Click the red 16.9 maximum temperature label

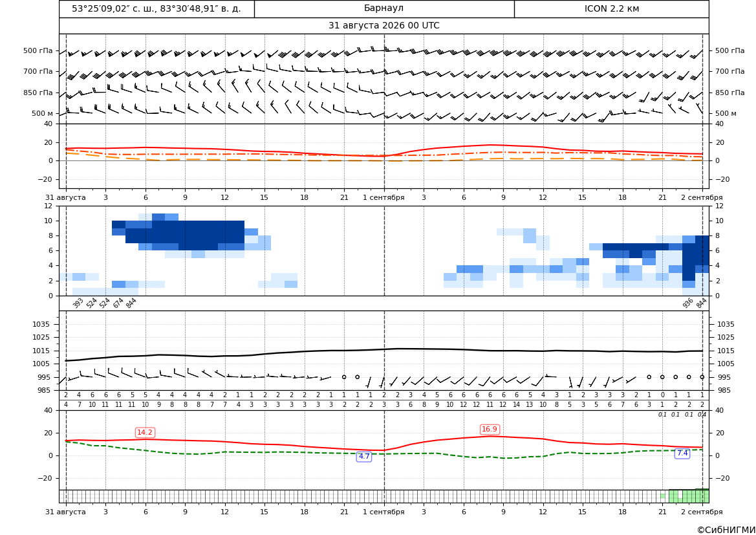point(490,429)
